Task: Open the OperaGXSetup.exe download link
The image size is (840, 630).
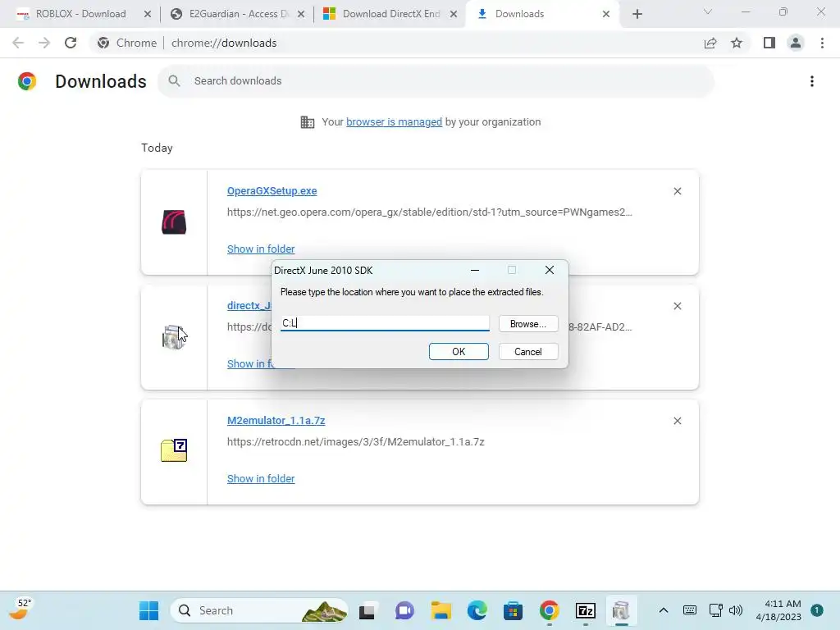Action: pos(272,190)
